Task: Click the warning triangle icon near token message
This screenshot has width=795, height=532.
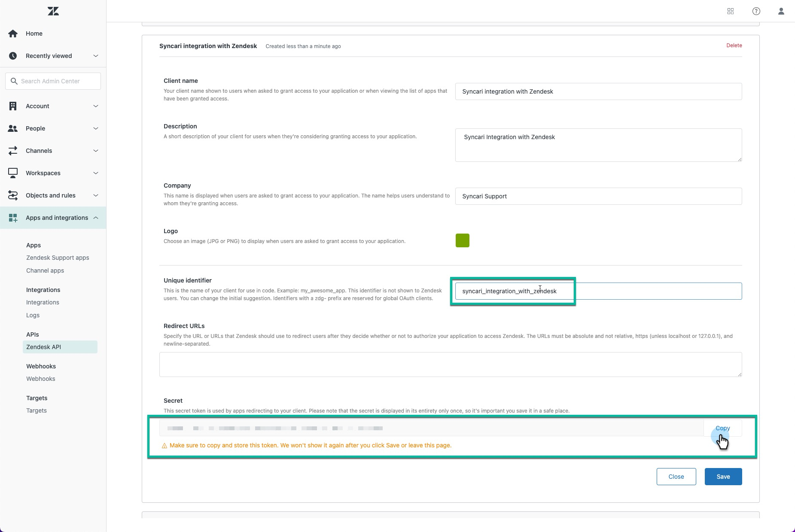Action: pyautogui.click(x=164, y=446)
